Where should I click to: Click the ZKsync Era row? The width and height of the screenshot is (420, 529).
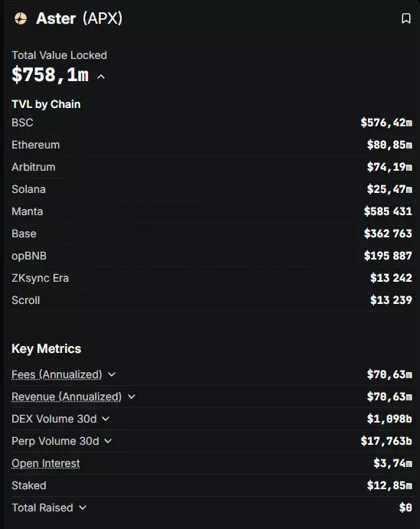coord(212,278)
